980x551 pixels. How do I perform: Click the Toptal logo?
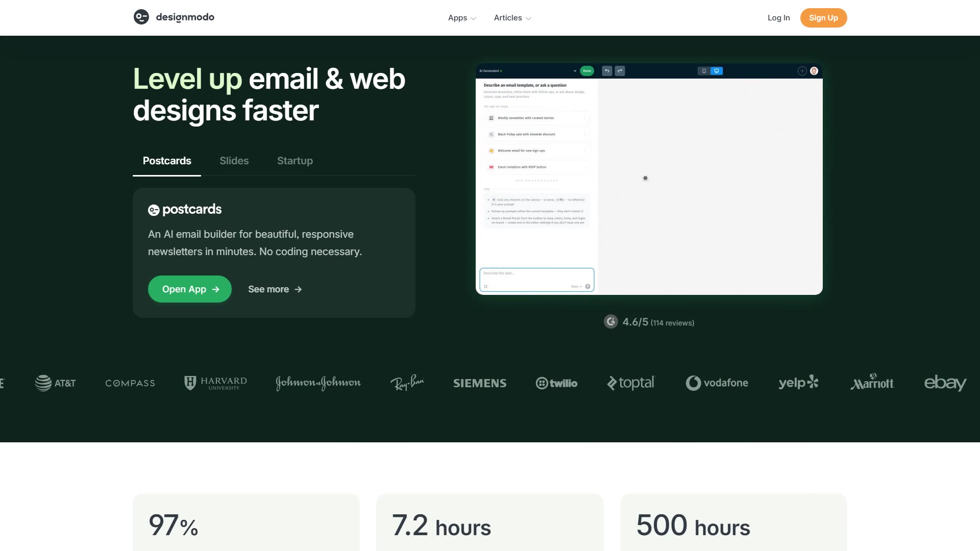click(631, 383)
